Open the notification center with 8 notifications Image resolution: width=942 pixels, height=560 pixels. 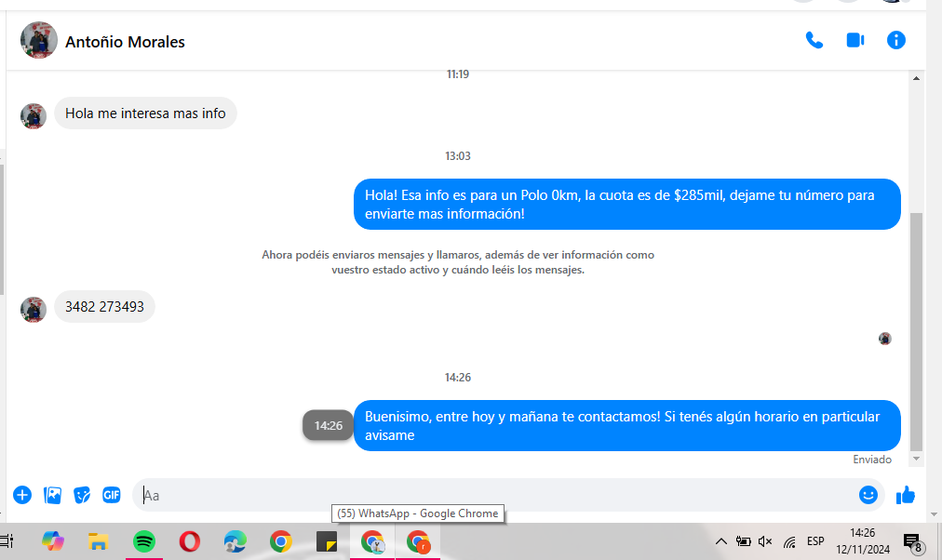click(913, 543)
